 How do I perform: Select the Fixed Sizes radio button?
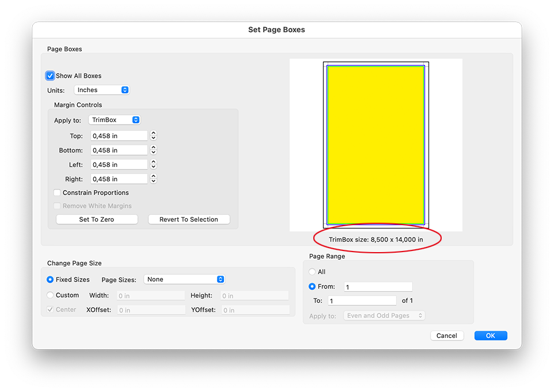coord(50,280)
